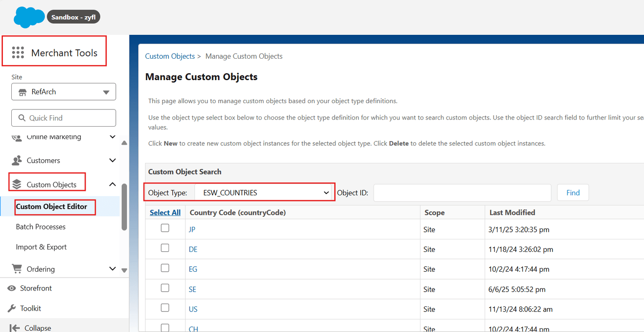Open Batch Processes in sidebar
Screen dimensions: 644x332
[x=41, y=227]
